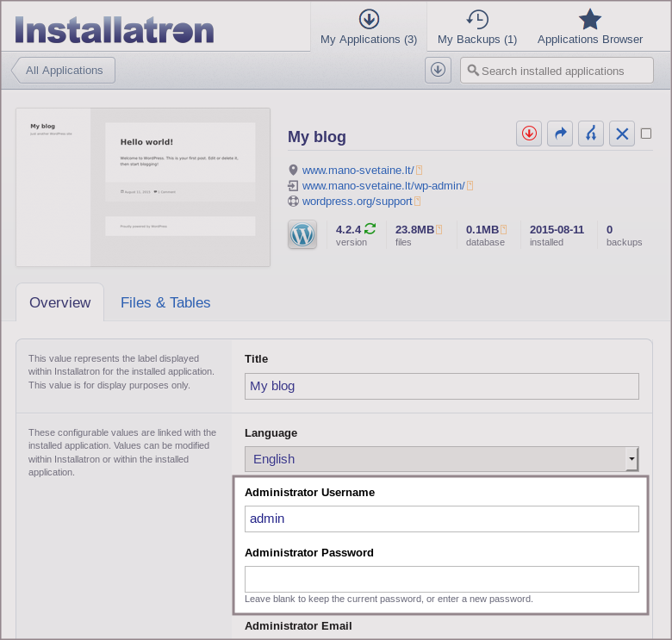This screenshot has height=640, width=672.
Task: Click the blue X uninstall icon
Action: [x=622, y=134]
